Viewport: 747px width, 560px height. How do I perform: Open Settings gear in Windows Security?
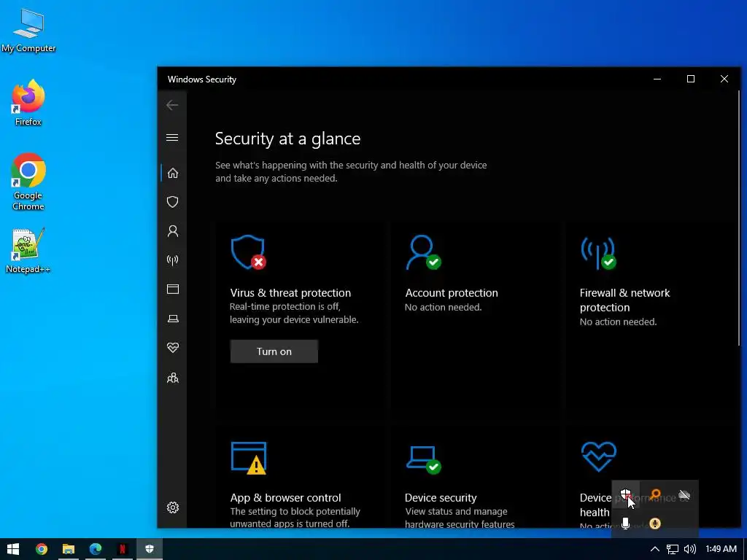tap(172, 507)
